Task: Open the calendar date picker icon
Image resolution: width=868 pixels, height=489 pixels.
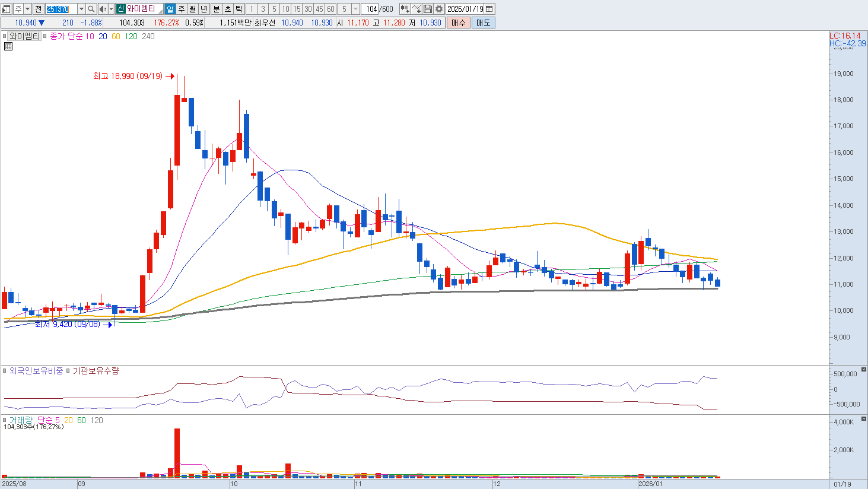Action: pyautogui.click(x=489, y=9)
